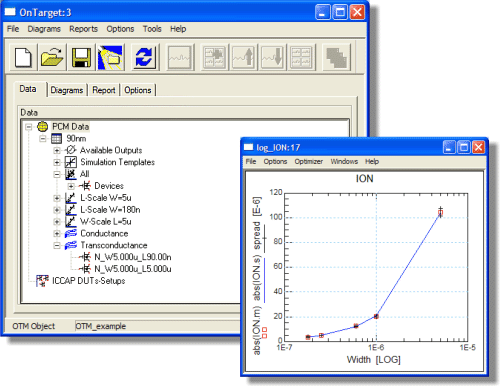Viewport: 501px width, 387px height.
Task: Expand the Simulation Templates node
Action: click(57, 162)
